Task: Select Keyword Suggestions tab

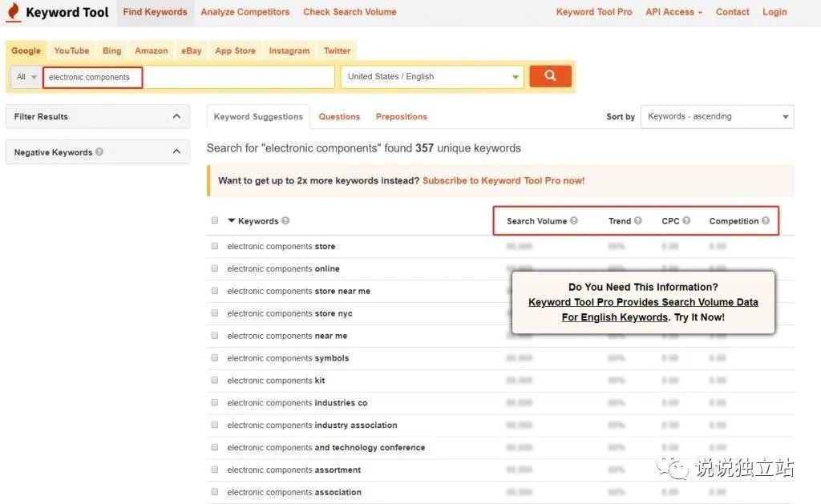Action: coord(258,117)
